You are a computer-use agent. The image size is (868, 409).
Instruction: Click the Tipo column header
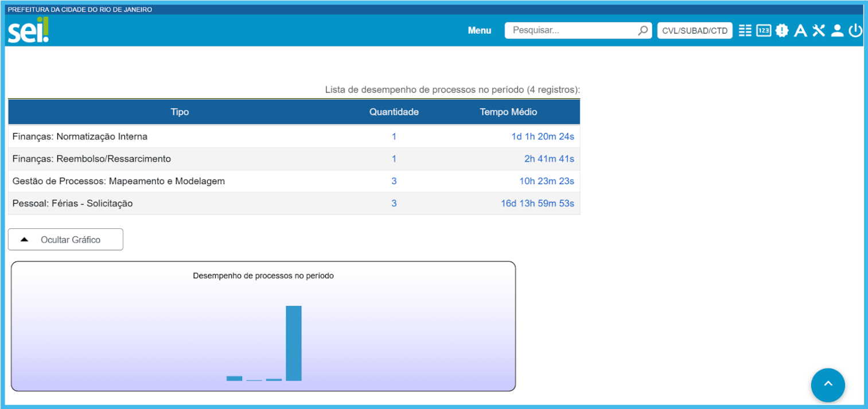[180, 112]
